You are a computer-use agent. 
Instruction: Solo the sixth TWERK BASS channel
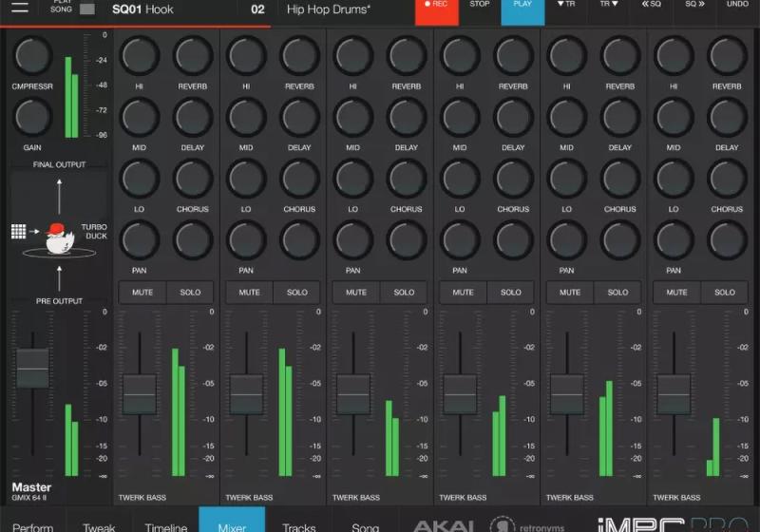(x=724, y=293)
